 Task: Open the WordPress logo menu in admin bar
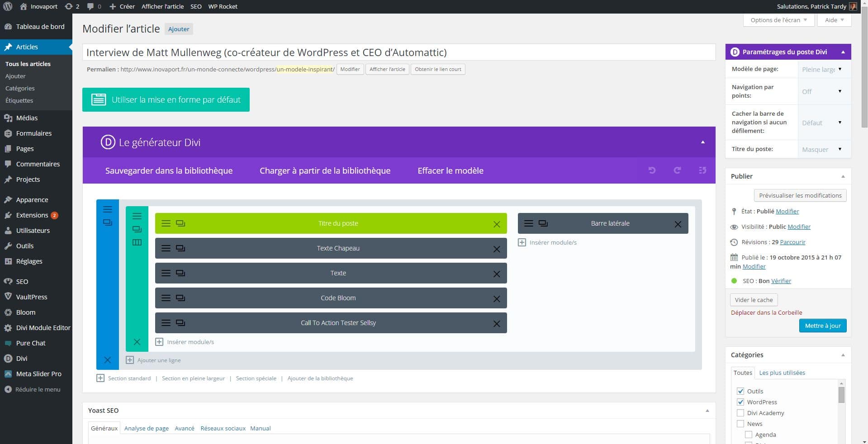coord(8,6)
